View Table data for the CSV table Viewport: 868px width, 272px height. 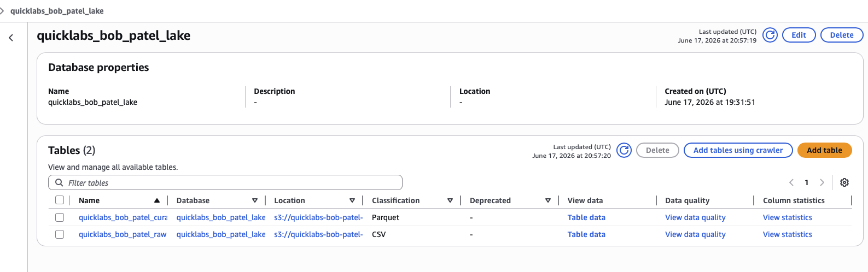point(586,234)
